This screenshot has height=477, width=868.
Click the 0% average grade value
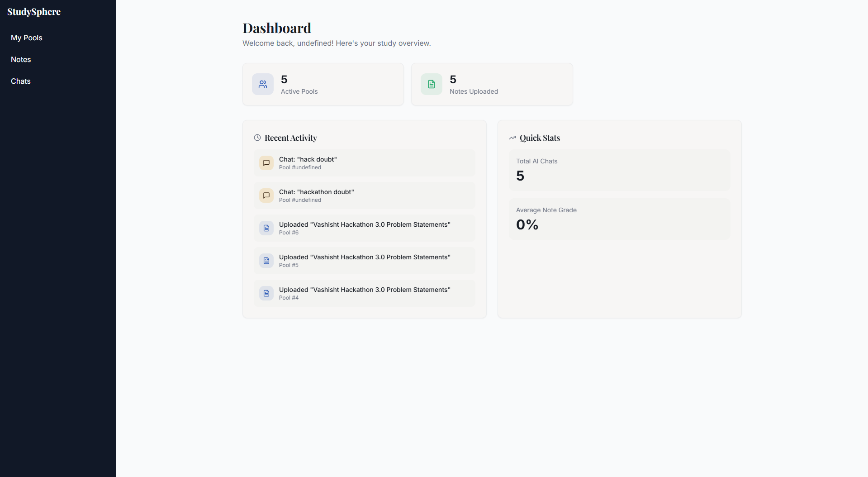(527, 224)
